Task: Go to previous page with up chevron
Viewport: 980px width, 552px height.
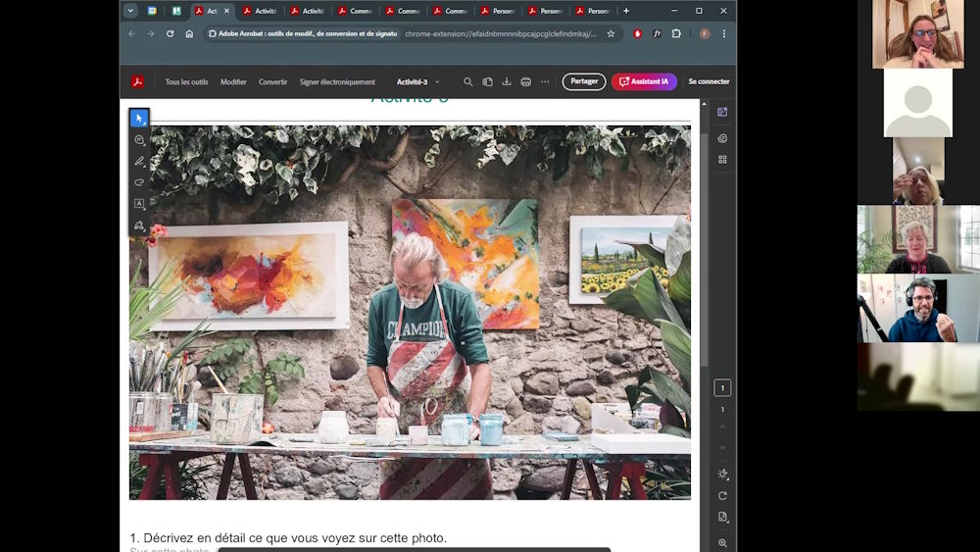Action: tap(722, 427)
